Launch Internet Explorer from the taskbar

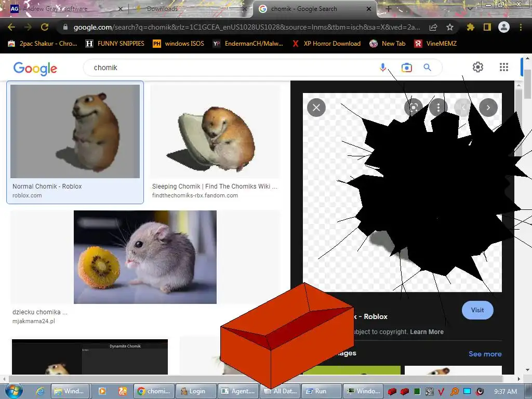point(40,391)
